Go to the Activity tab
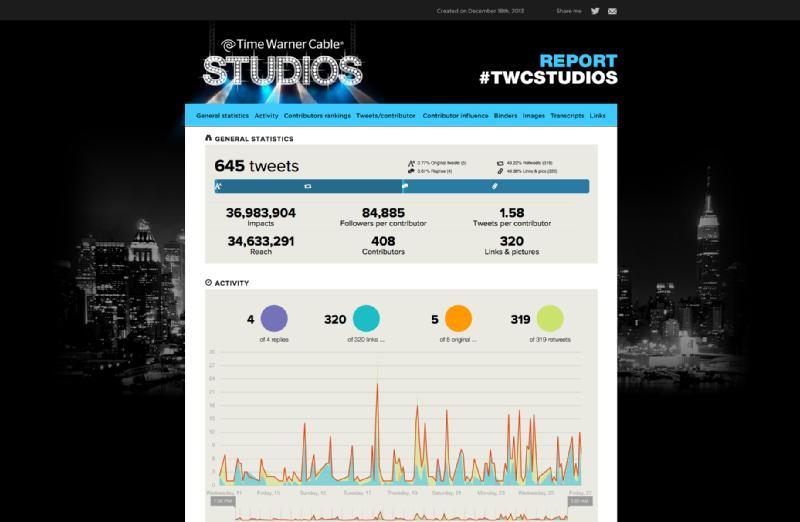This screenshot has width=800, height=522. pos(266,116)
